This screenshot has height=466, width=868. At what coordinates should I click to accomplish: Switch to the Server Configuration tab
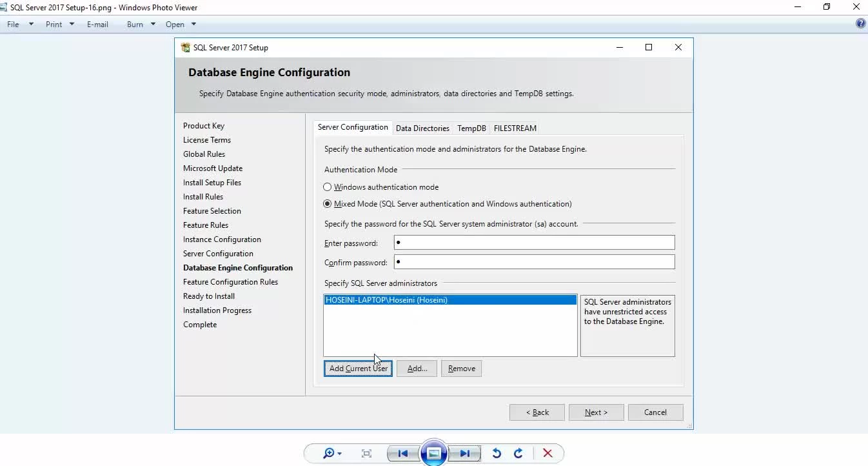pyautogui.click(x=353, y=127)
